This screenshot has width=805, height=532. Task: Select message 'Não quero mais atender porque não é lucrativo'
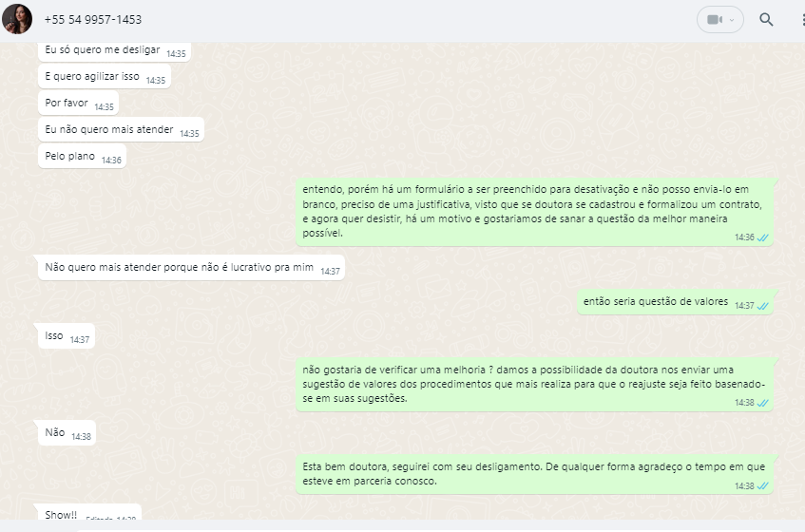pos(191,268)
